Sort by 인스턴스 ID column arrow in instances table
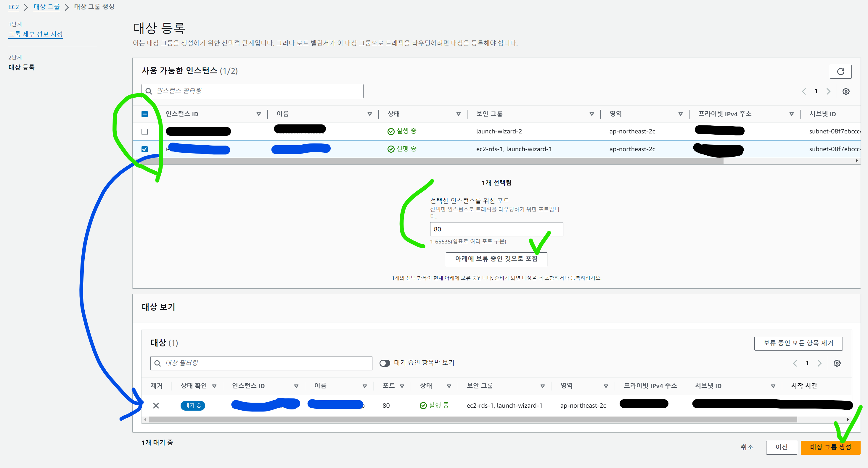The width and height of the screenshot is (868, 468). click(258, 114)
